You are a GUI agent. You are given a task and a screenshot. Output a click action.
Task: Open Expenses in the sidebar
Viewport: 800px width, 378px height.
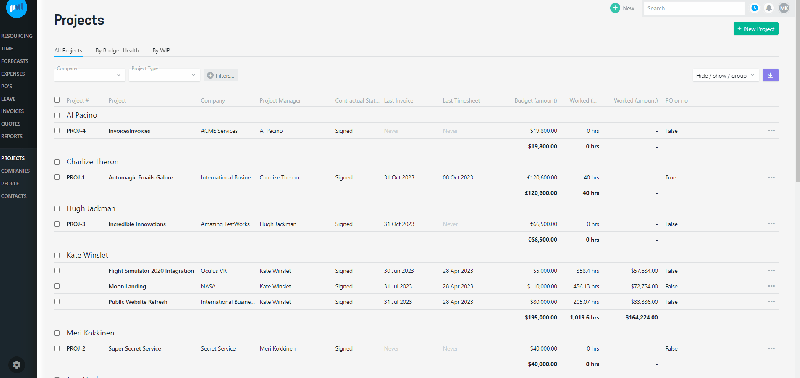tap(13, 74)
